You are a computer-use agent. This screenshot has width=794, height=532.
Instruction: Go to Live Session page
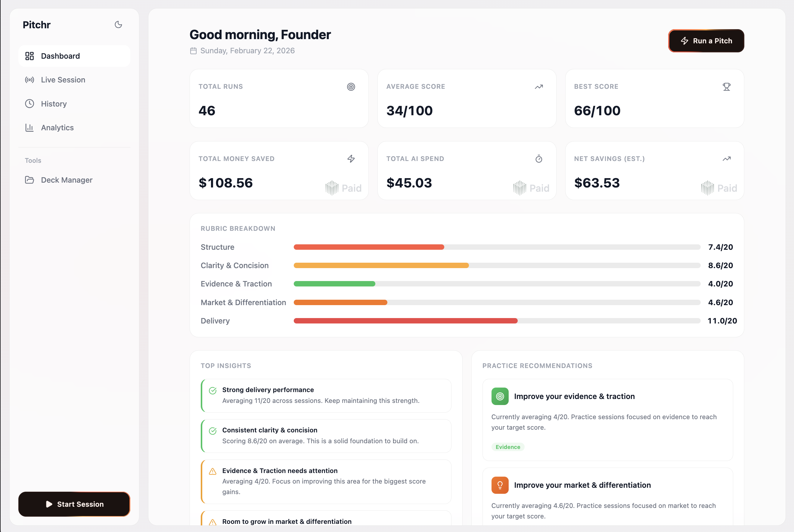tap(63, 80)
